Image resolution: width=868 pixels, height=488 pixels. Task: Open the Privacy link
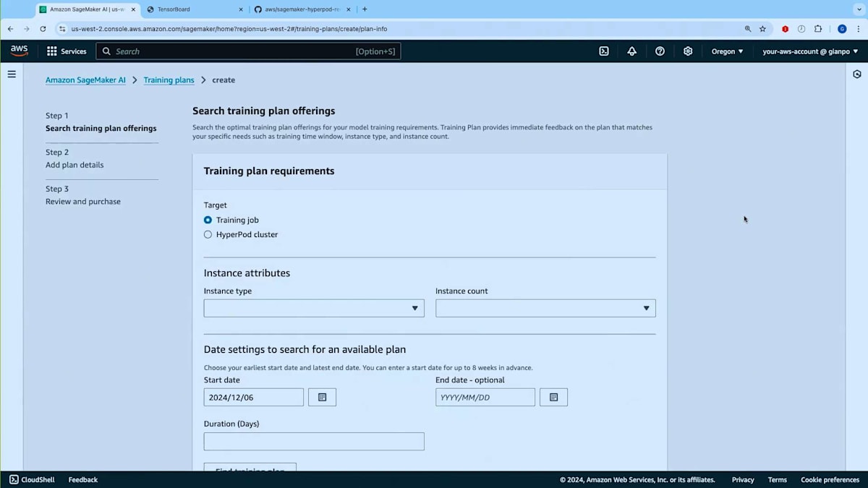743,479
